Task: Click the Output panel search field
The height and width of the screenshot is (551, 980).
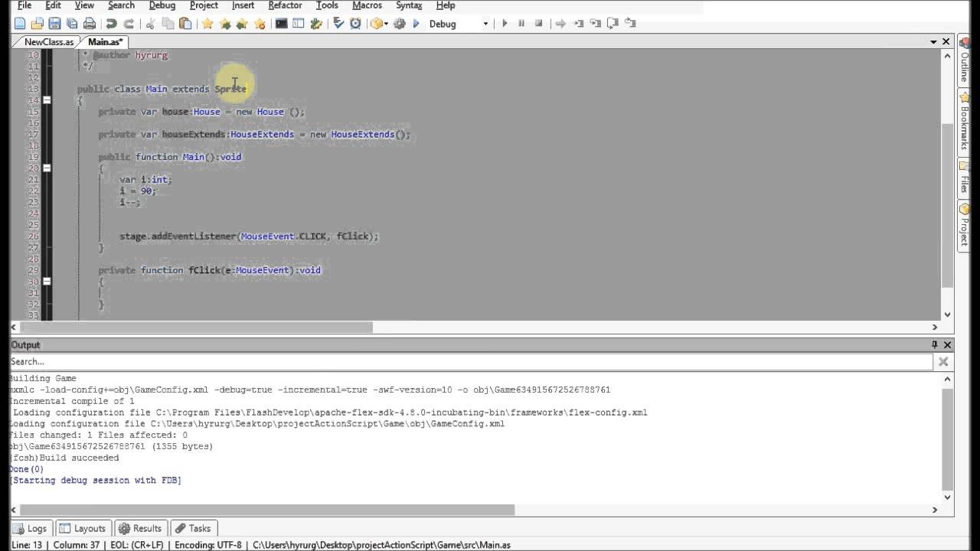Action: (472, 361)
